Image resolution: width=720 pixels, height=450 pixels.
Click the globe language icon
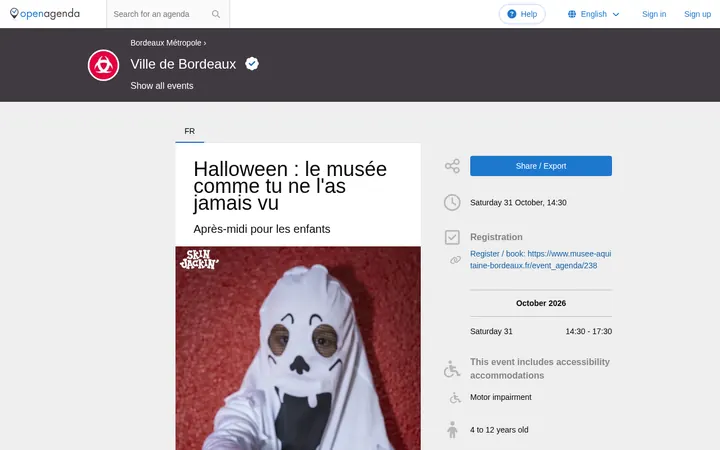click(572, 14)
